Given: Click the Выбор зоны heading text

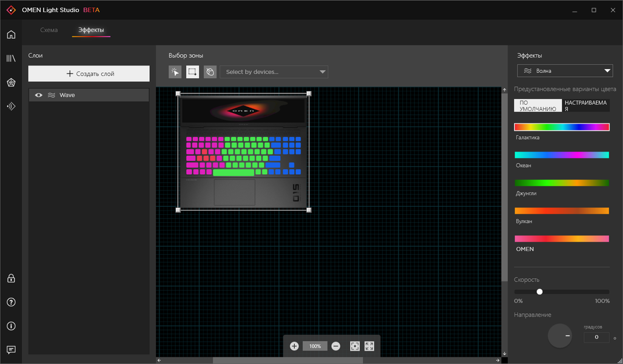Looking at the screenshot, I should click(x=186, y=56).
